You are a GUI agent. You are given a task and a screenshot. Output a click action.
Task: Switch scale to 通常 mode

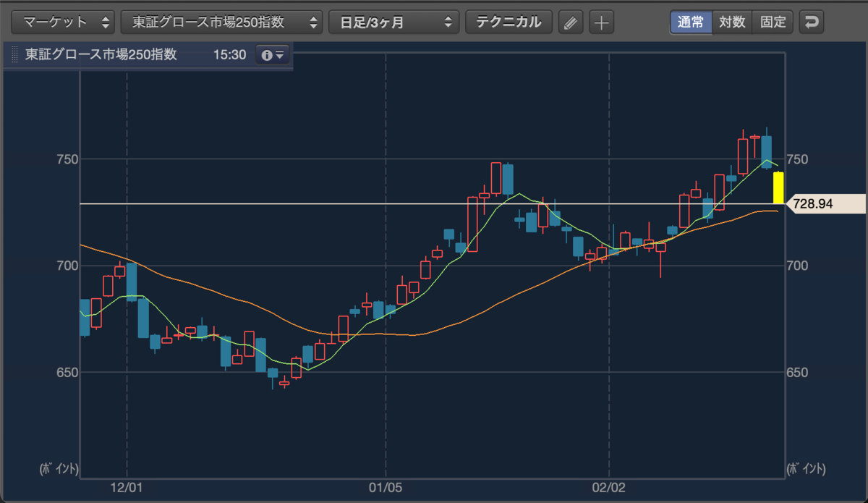coord(691,22)
